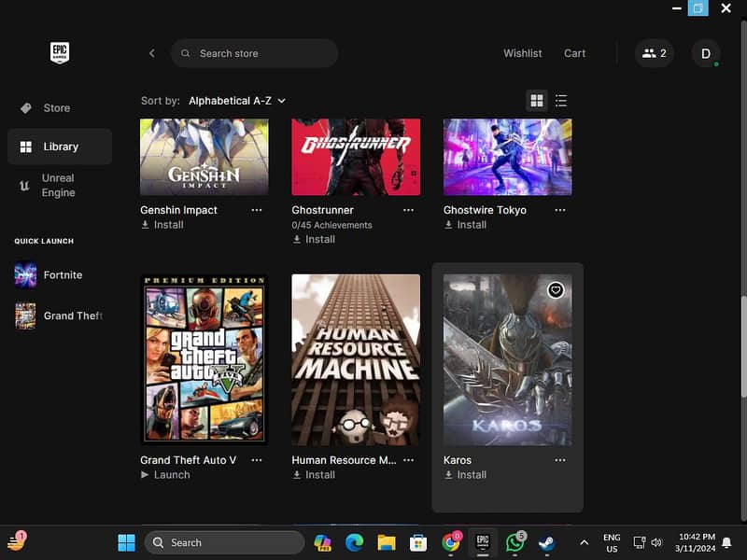The width and height of the screenshot is (747, 560).
Task: Open the Epic Games tray icon
Action: click(x=483, y=542)
